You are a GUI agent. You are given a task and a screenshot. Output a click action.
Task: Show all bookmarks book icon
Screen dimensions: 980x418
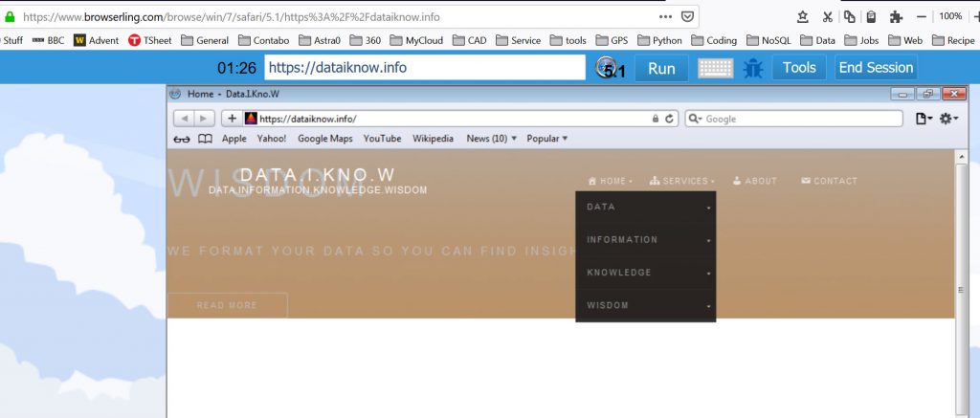204,139
